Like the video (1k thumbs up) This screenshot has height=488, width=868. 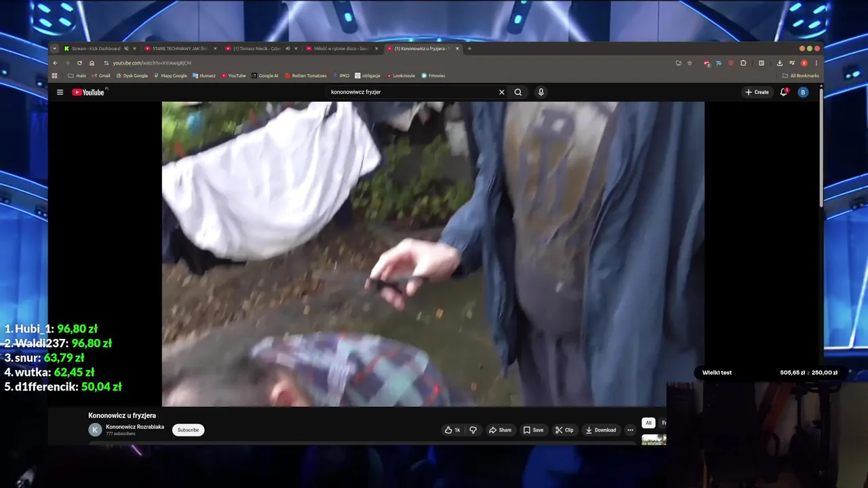452,430
